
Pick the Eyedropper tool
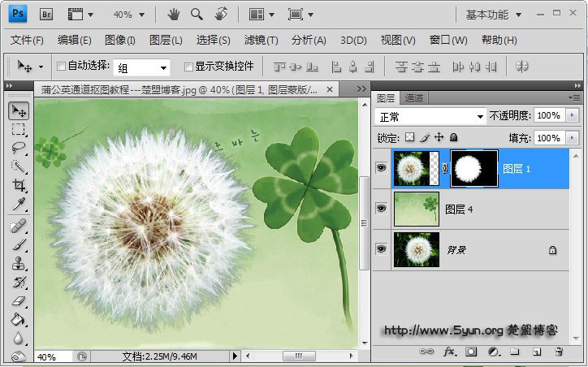click(x=19, y=204)
